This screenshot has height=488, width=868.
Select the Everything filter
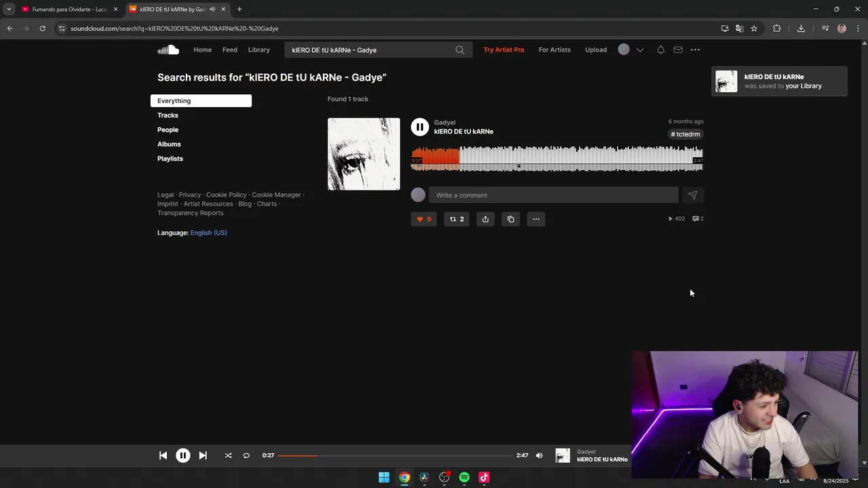[201, 101]
